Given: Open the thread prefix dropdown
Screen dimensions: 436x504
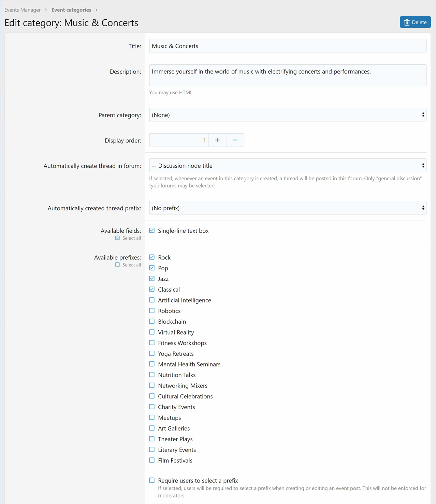Looking at the screenshot, I should [x=287, y=208].
